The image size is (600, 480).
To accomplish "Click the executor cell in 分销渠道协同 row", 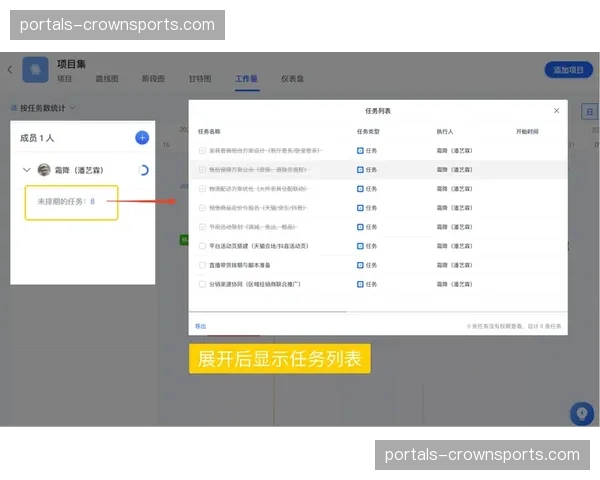I will (455, 284).
